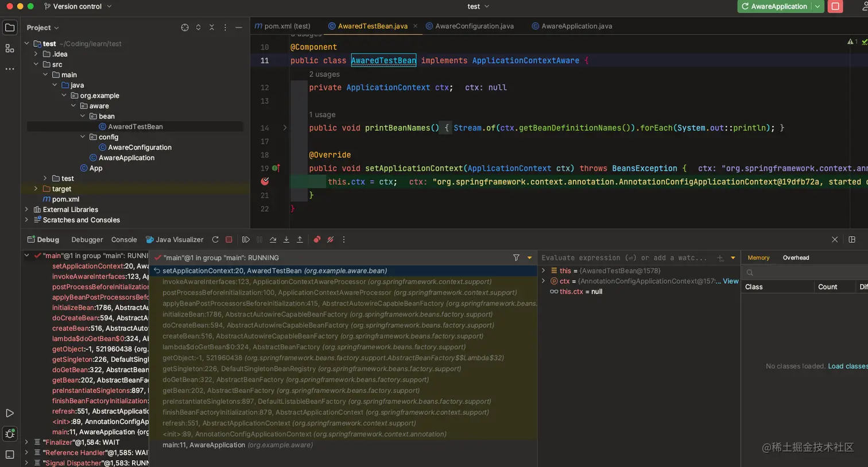The image size is (868, 467).
Task: Click the View link for ctx
Action: pos(730,281)
